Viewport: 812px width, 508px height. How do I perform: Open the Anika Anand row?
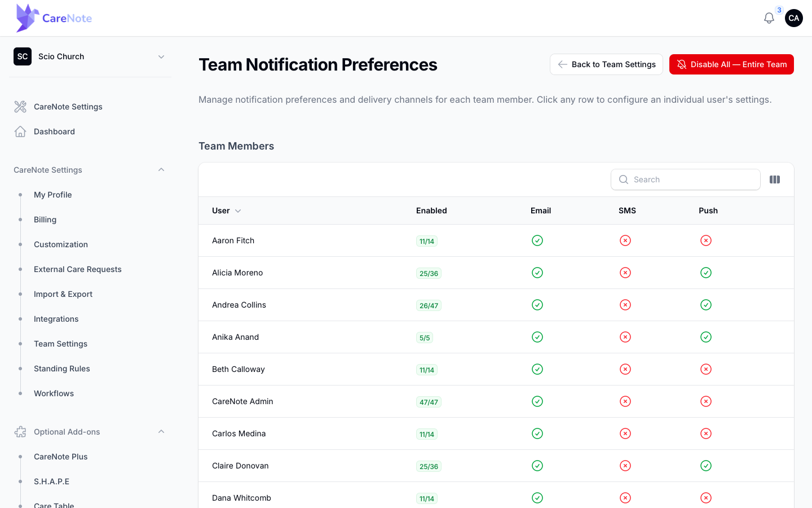[496, 337]
